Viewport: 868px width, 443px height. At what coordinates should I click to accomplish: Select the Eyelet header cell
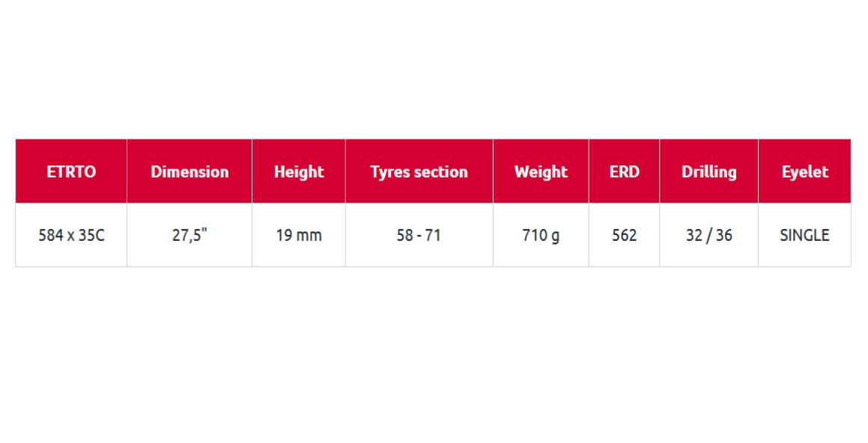(x=805, y=171)
